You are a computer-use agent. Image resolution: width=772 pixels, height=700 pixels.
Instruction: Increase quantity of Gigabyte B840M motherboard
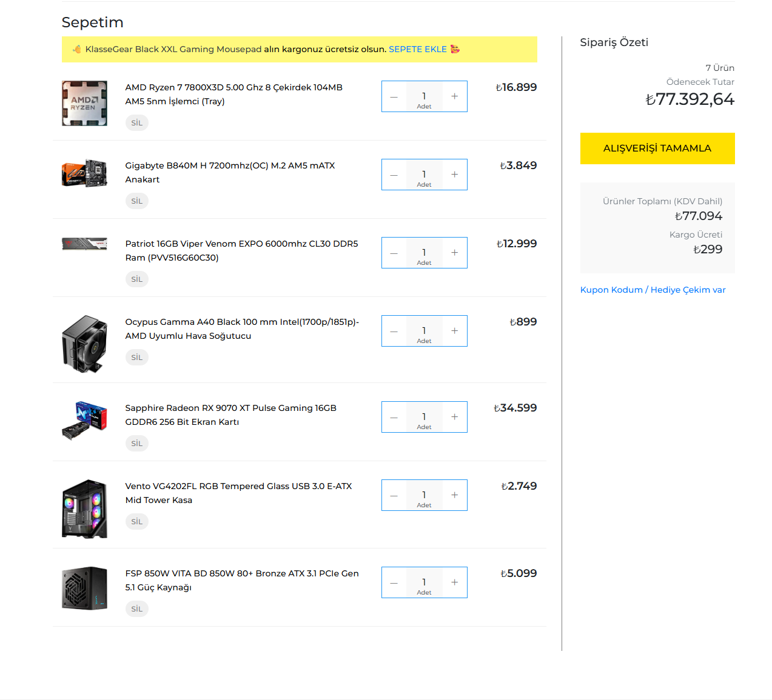pyautogui.click(x=454, y=175)
